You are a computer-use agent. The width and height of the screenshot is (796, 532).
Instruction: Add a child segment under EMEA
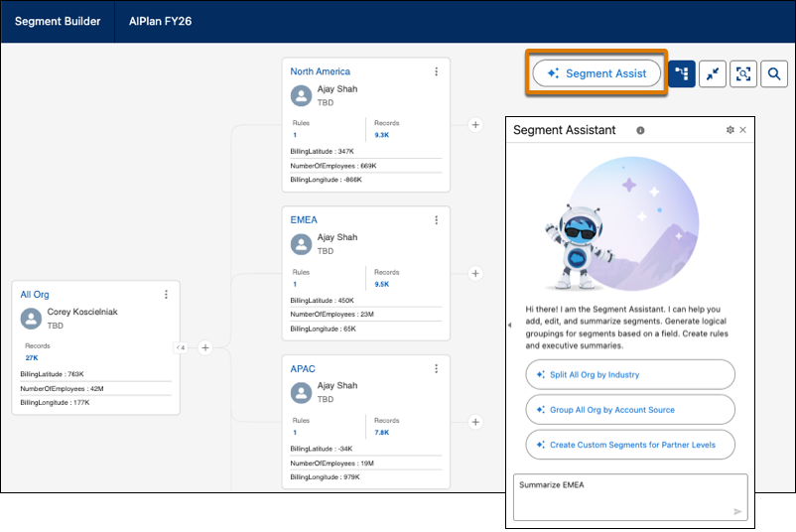point(475,274)
